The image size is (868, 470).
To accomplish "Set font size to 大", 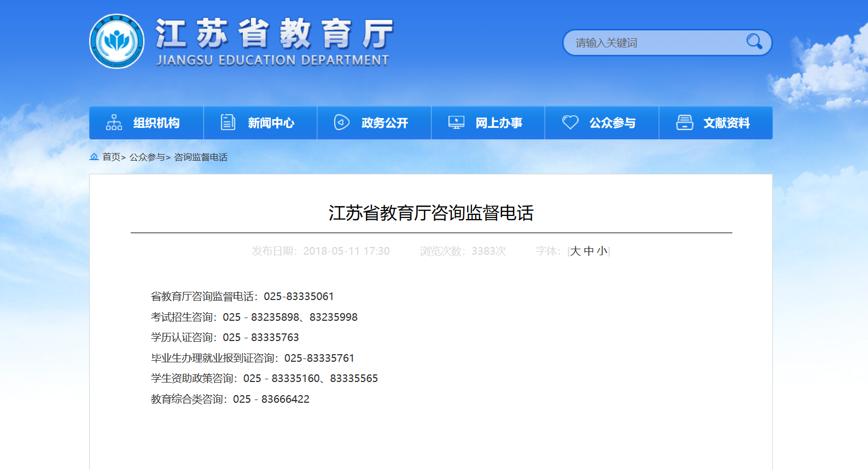I will click(x=575, y=251).
